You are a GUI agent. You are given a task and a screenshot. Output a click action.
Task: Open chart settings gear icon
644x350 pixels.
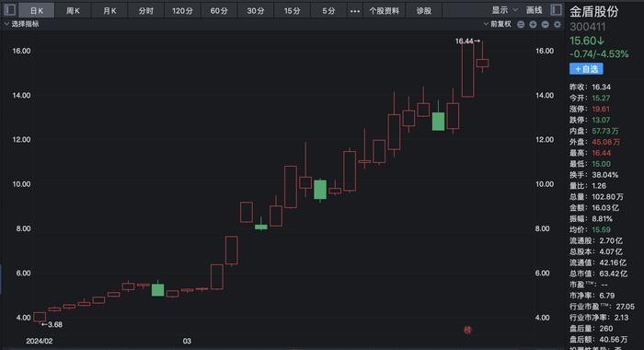click(558, 25)
